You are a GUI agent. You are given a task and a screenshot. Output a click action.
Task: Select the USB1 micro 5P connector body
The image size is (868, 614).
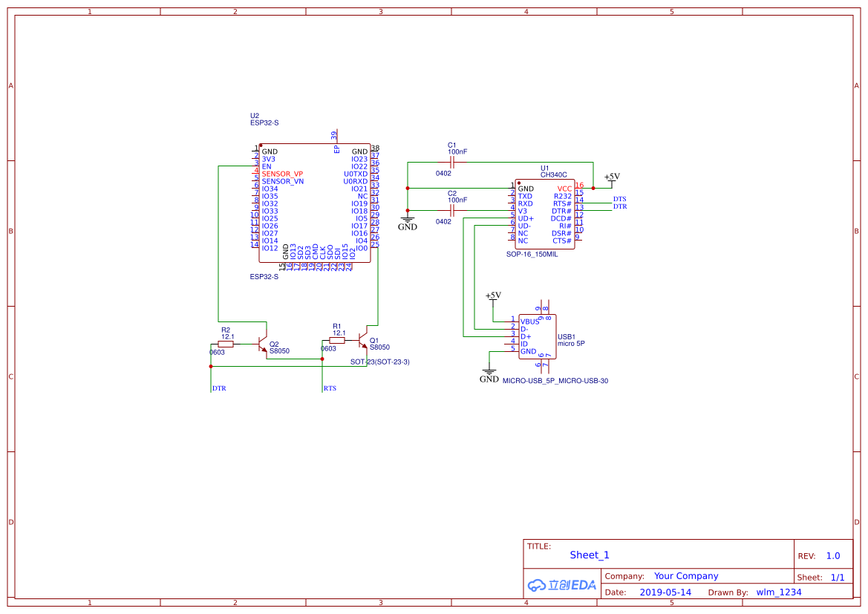pyautogui.click(x=537, y=336)
